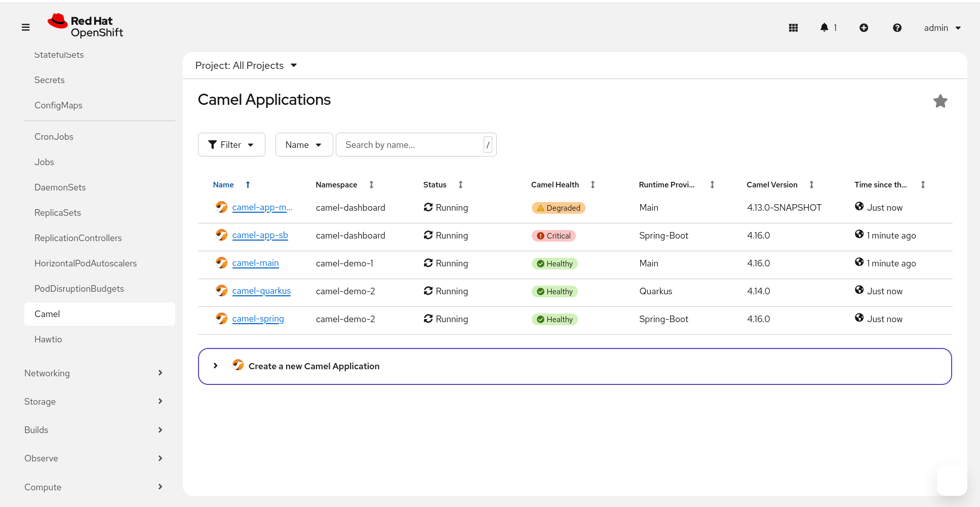Open the application launcher grid icon
This screenshot has width=980, height=507.
tap(793, 28)
